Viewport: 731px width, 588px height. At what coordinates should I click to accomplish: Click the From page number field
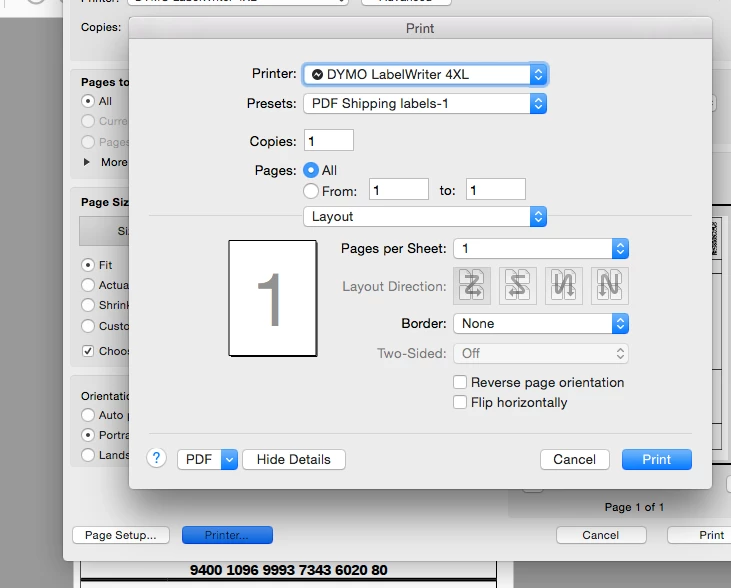[x=399, y=189]
